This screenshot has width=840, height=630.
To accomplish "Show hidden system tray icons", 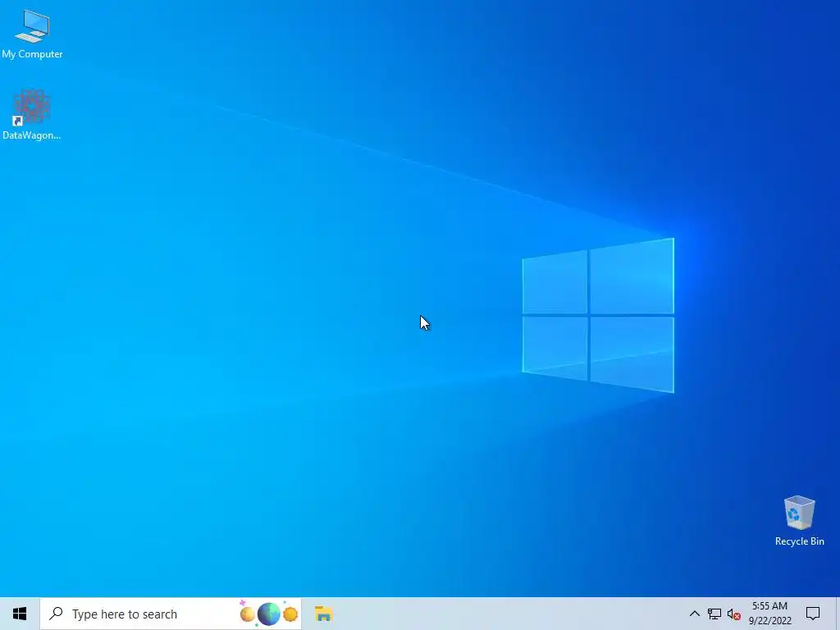I will (x=694, y=614).
